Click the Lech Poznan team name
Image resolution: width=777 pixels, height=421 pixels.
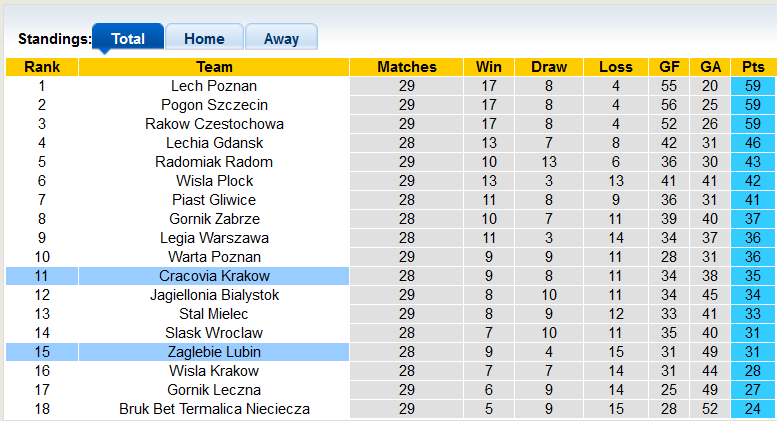[x=214, y=86]
